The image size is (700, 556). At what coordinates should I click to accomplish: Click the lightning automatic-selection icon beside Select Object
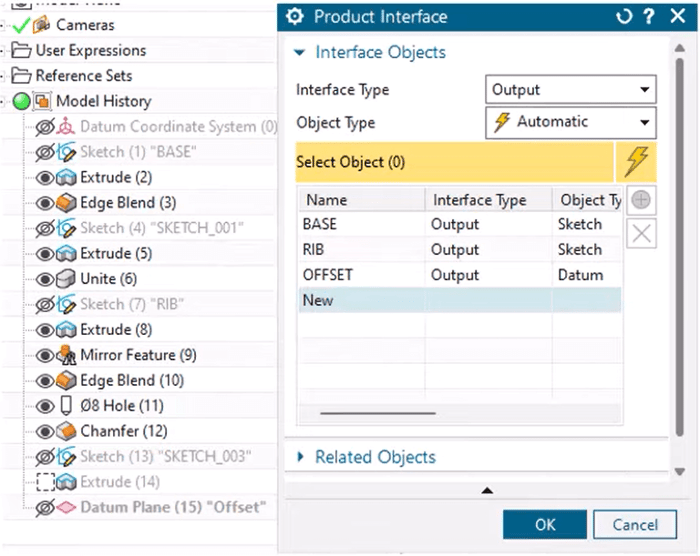pos(636,162)
